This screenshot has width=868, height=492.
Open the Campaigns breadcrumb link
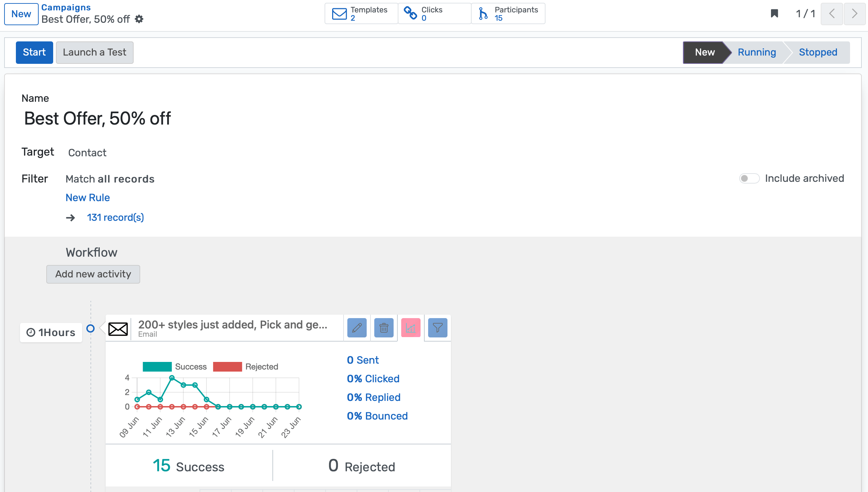tap(66, 7)
